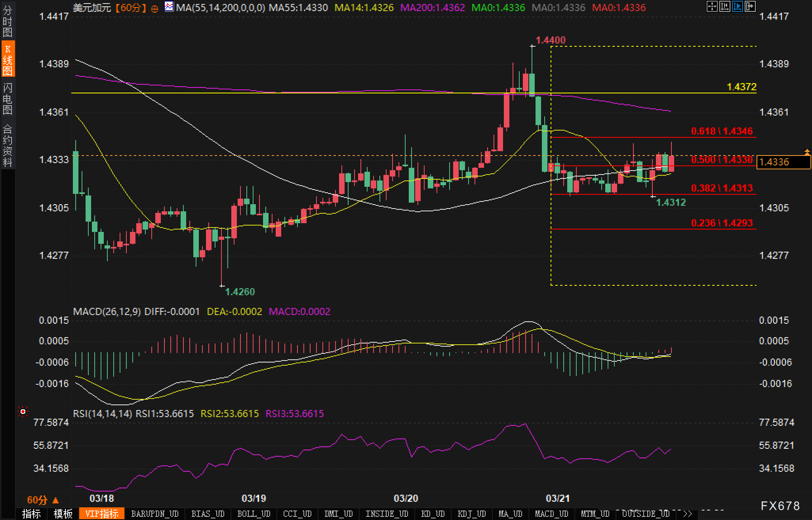Image resolution: width=812 pixels, height=520 pixels.
Task: Open the 指标 menu at bottom left
Action: tap(31, 514)
